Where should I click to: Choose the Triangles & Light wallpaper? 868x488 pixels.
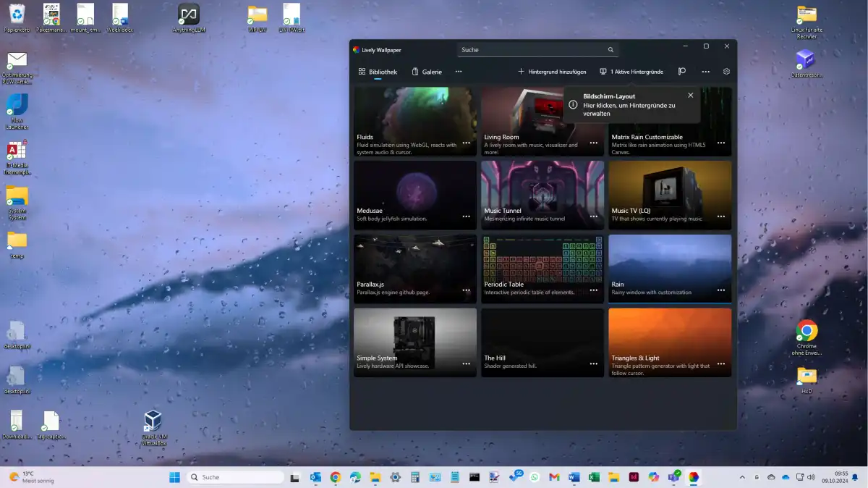(x=670, y=335)
